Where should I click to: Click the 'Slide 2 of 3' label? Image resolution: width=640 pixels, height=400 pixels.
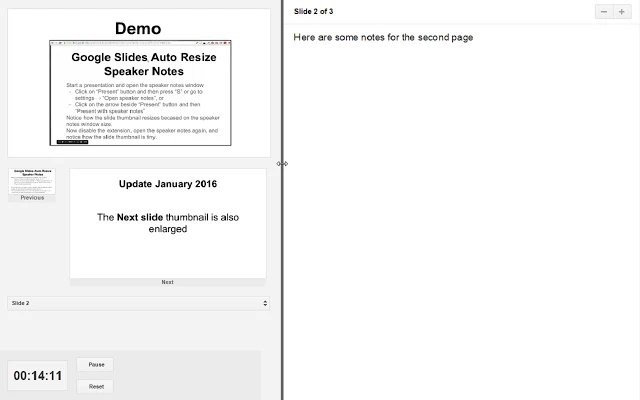point(313,11)
